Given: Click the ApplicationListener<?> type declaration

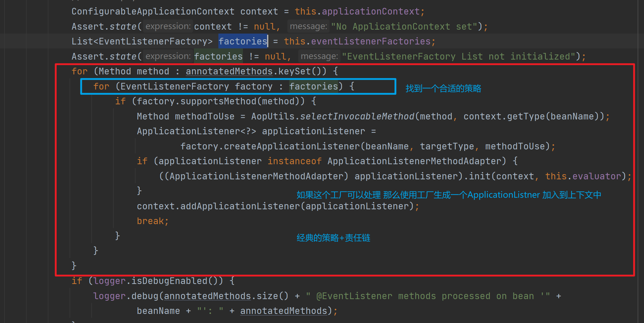Looking at the screenshot, I should [197, 131].
